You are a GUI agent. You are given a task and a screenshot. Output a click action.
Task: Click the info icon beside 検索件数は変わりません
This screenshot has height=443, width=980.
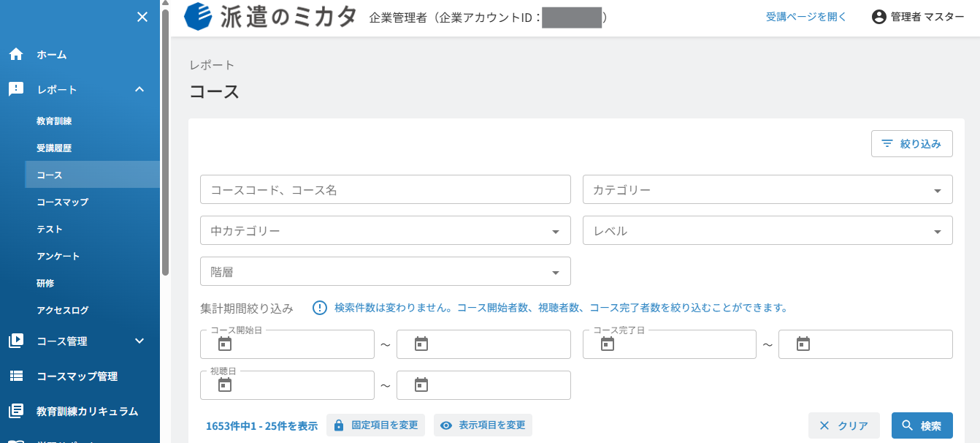(319, 308)
